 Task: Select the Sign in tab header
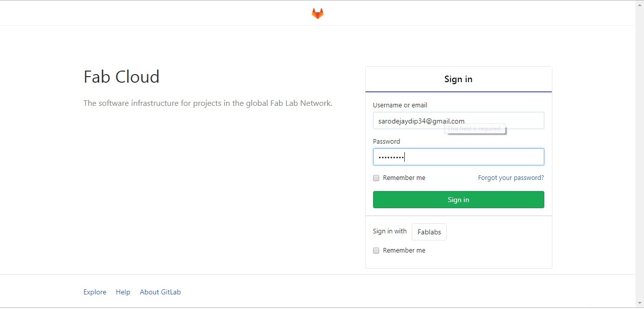click(x=458, y=79)
